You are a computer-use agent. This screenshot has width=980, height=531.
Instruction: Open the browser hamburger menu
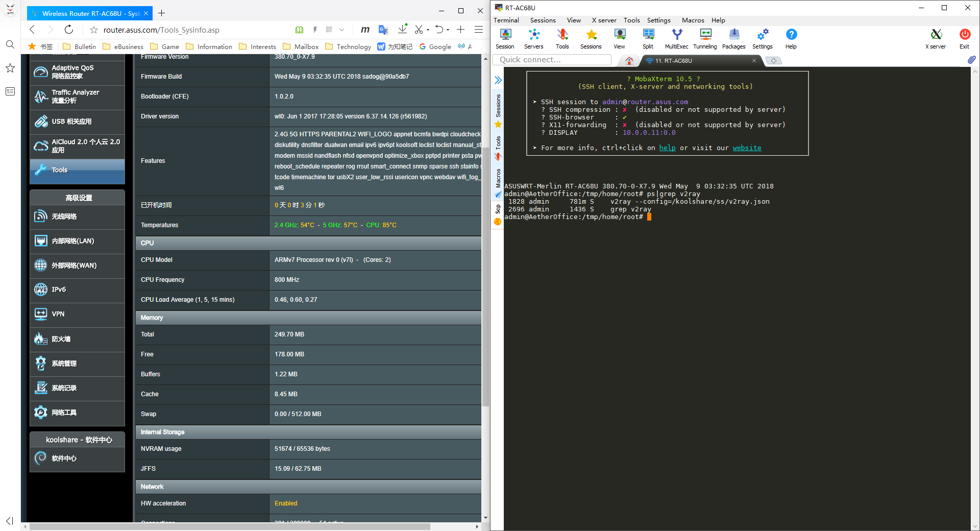[x=479, y=30]
